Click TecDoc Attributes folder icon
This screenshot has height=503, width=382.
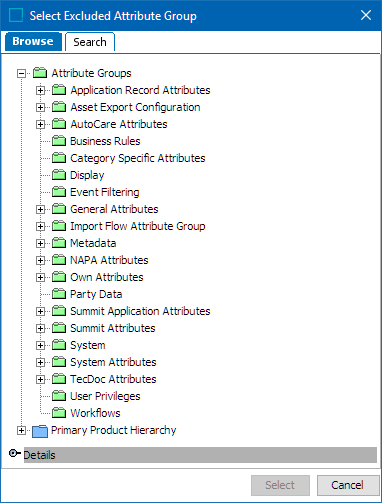[x=59, y=379]
